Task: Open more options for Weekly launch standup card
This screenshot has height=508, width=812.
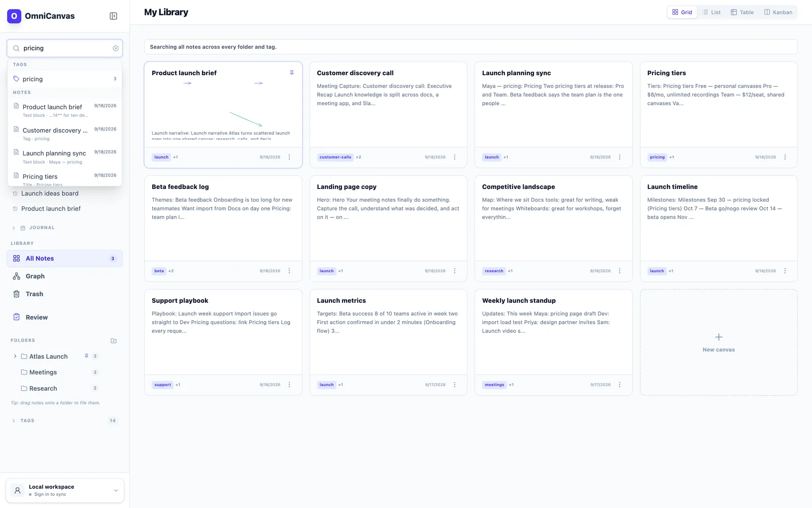Action: [x=620, y=385]
